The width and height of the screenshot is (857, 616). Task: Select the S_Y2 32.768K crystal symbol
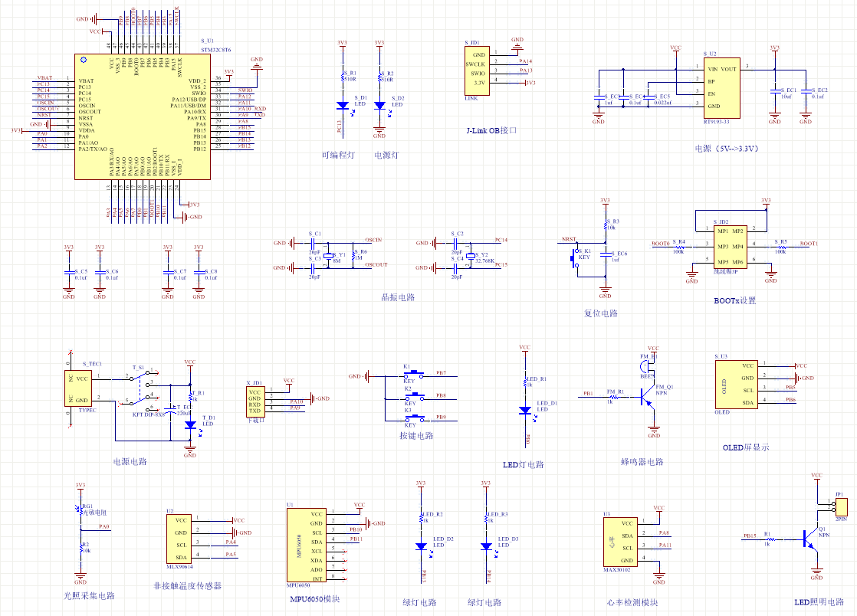pos(470,256)
